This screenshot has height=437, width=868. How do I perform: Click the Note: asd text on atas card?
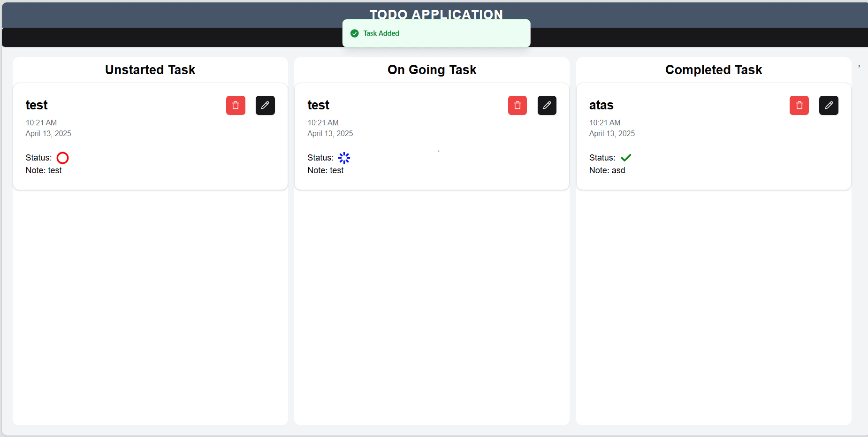coord(607,170)
